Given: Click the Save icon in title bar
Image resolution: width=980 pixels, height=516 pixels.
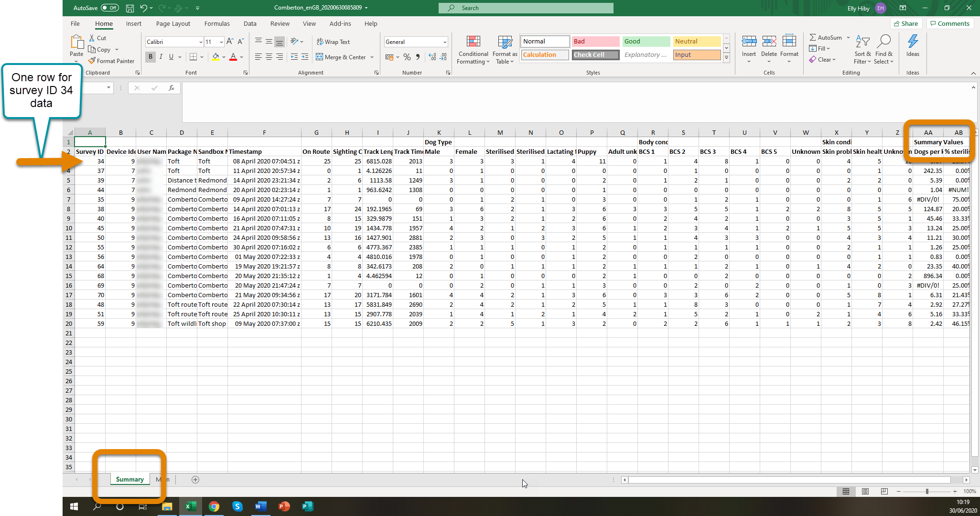Looking at the screenshot, I should pos(129,8).
